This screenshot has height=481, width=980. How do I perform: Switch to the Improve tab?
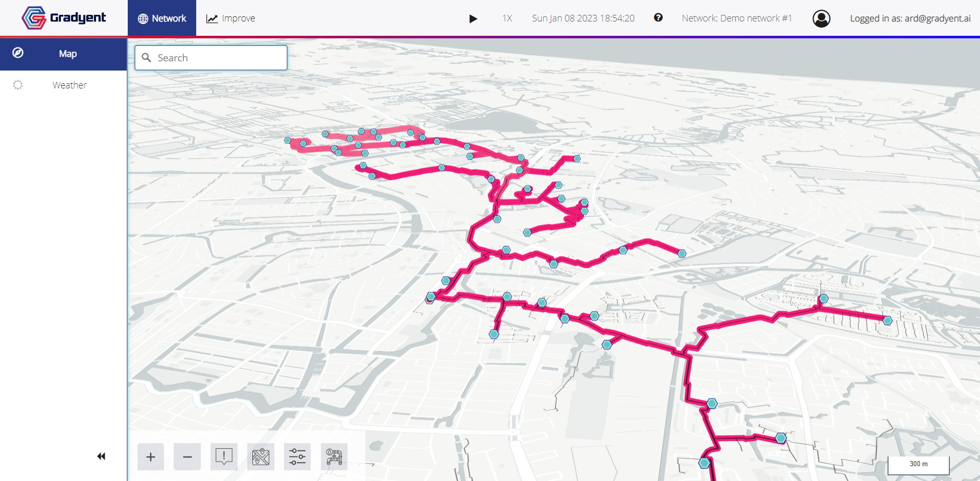point(230,18)
